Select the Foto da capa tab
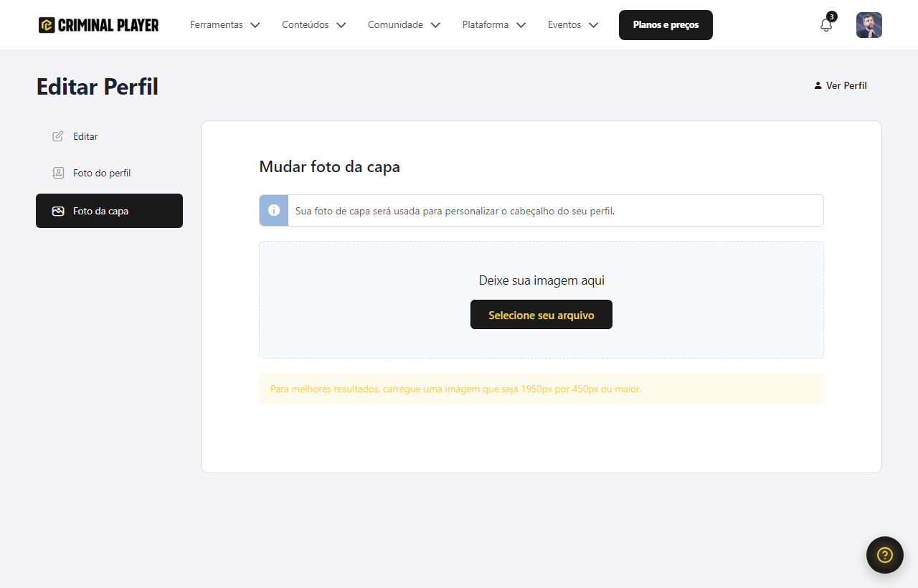918x588 pixels. coord(109,211)
